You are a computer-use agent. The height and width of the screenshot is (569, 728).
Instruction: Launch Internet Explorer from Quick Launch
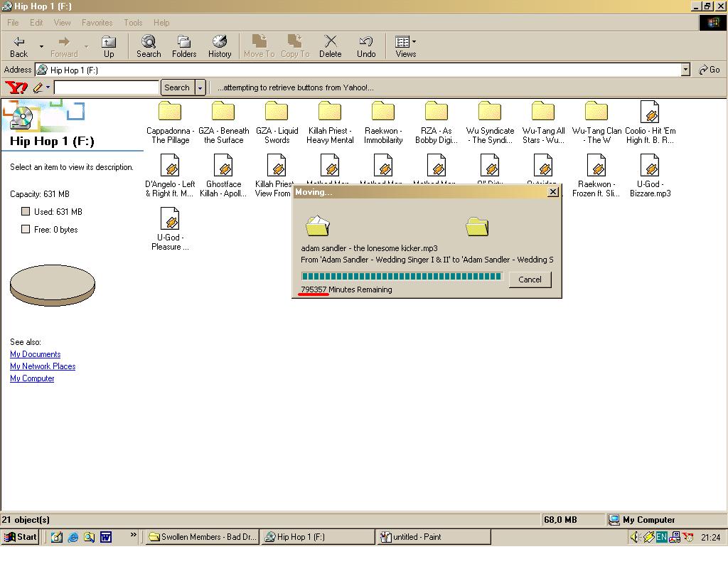[73, 537]
